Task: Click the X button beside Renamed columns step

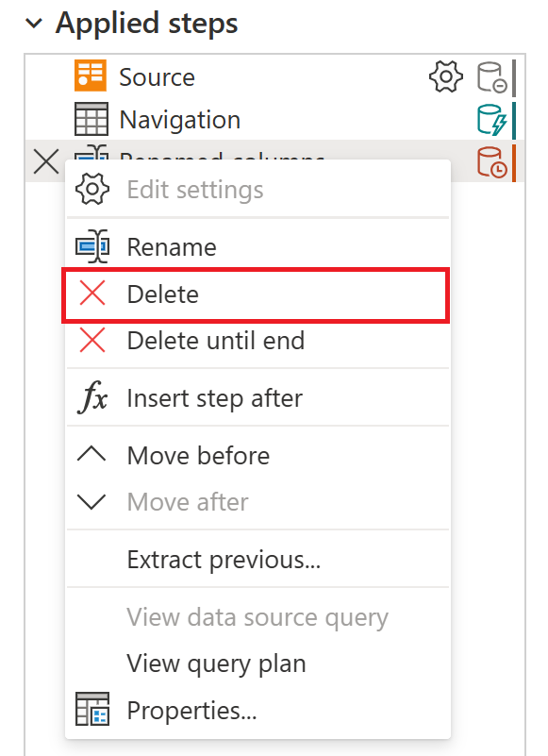Action: pyautogui.click(x=44, y=161)
